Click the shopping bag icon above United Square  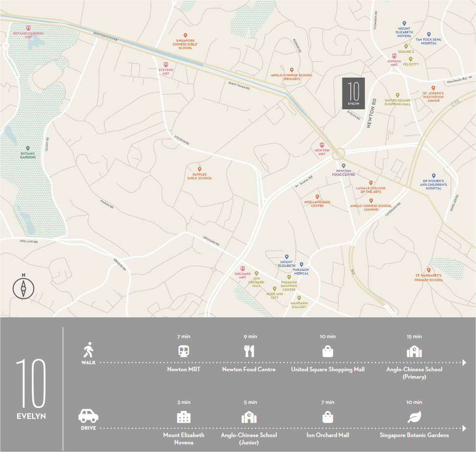[328, 351]
